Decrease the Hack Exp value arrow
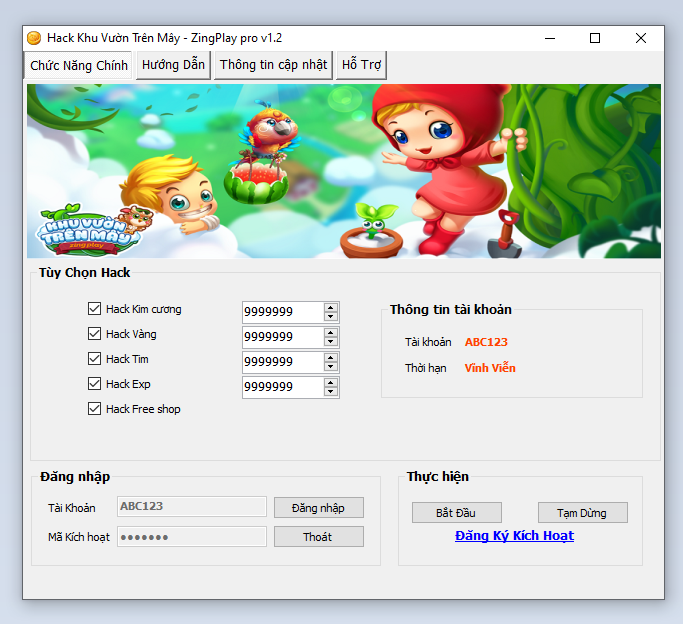This screenshot has height=627, width=686. pos(331,391)
